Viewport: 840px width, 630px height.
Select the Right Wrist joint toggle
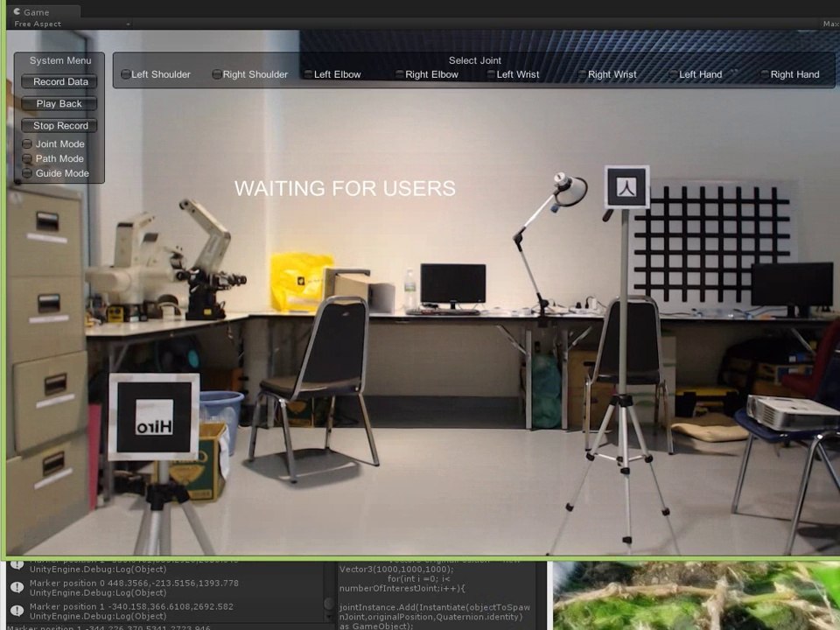coord(607,74)
